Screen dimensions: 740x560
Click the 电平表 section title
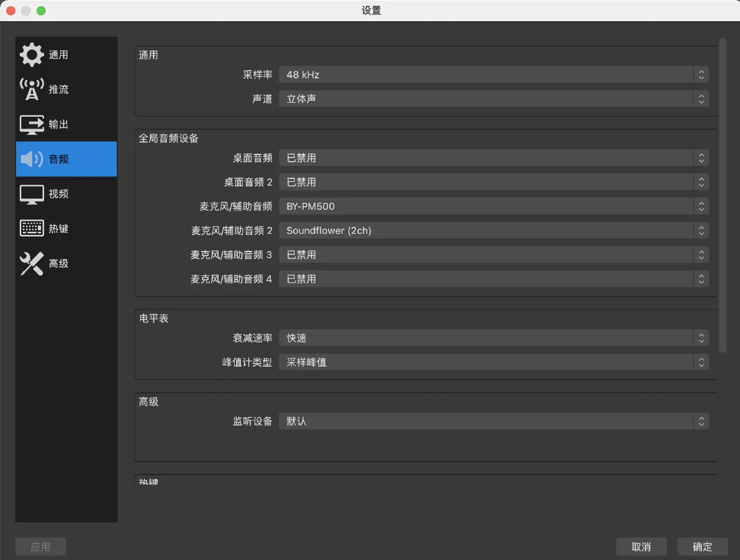pyautogui.click(x=154, y=318)
